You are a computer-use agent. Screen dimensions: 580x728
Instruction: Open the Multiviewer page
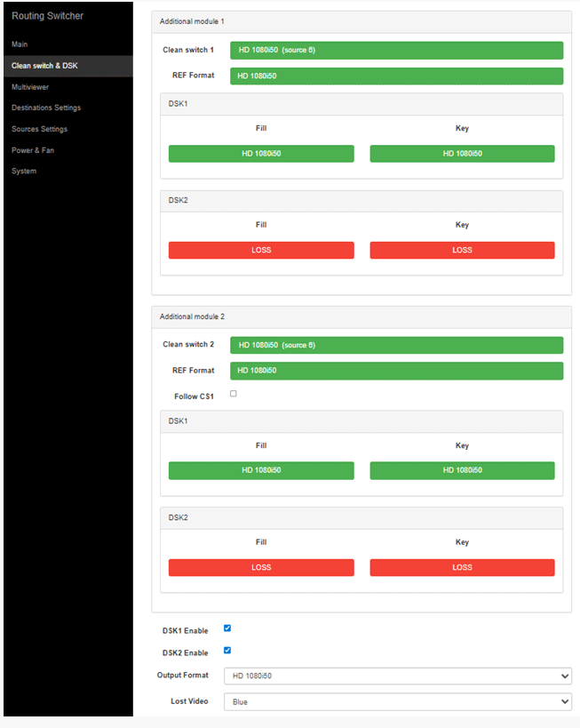pos(30,87)
